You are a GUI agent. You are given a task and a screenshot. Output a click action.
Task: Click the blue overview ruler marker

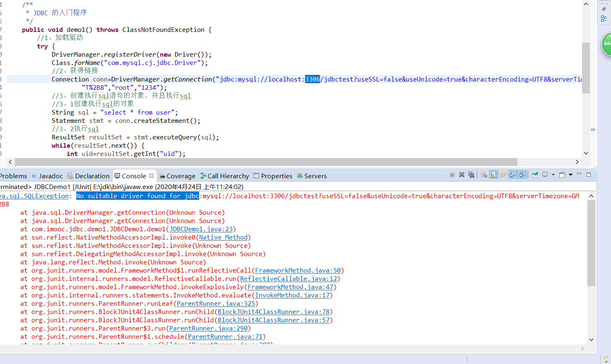pyautogui.click(x=593, y=129)
